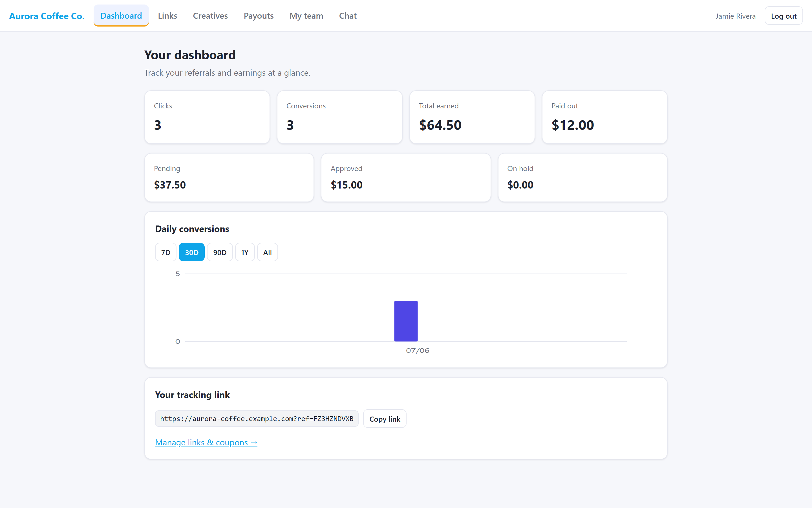812x508 pixels.
Task: Select the 1Y range filter
Action: (x=245, y=252)
